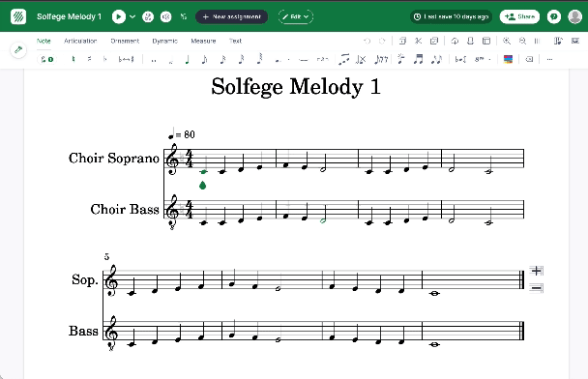The image size is (588, 379).
Task: Switch to the Measure tab
Action: (203, 41)
